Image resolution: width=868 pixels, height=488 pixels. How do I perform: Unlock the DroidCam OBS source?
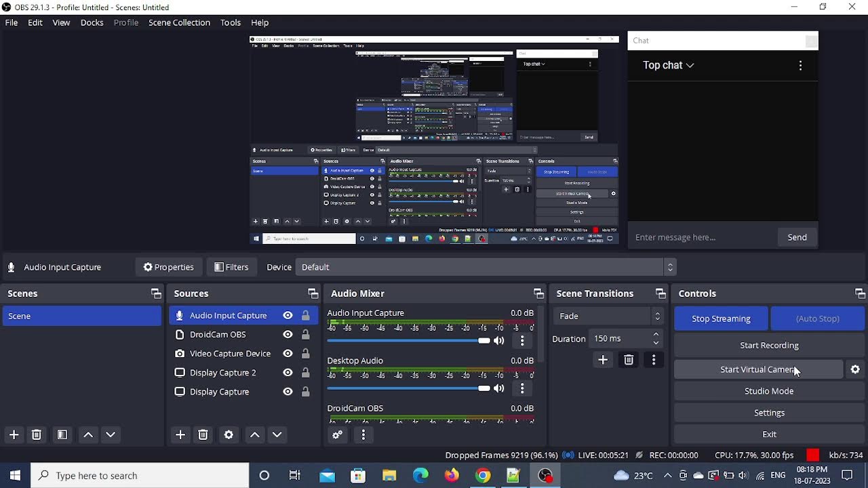[x=306, y=335]
